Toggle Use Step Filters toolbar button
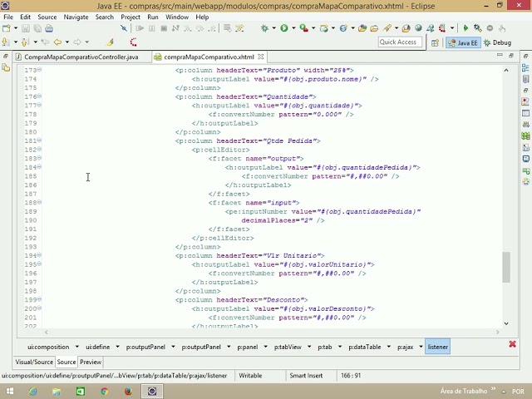 239,28
